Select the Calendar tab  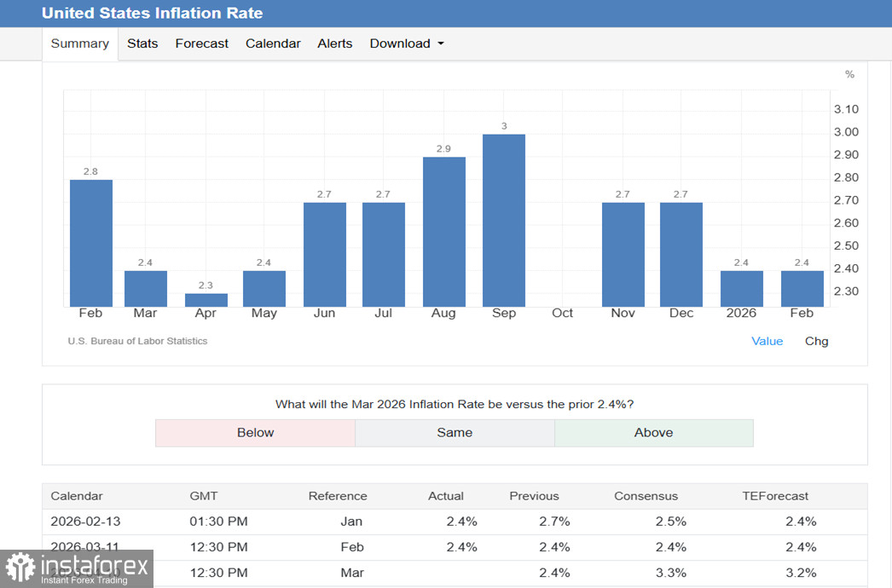[x=273, y=43]
